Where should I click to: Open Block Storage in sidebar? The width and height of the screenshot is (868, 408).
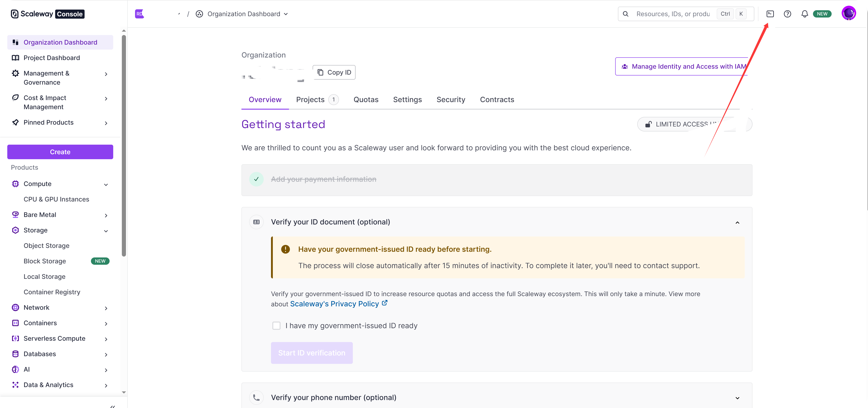(45, 261)
